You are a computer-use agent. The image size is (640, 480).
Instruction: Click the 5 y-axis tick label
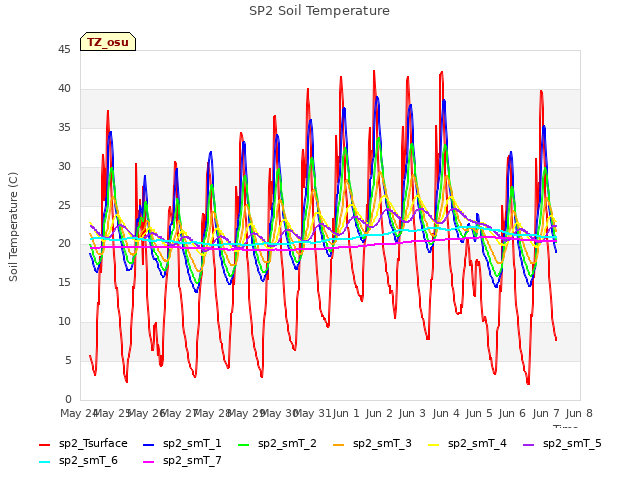[68, 360]
